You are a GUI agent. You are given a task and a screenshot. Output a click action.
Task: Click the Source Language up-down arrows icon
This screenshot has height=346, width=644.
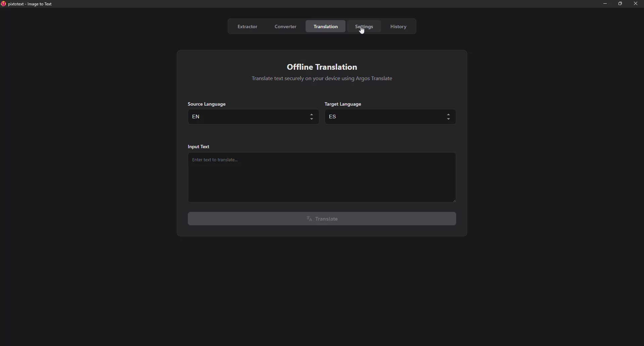(312, 117)
